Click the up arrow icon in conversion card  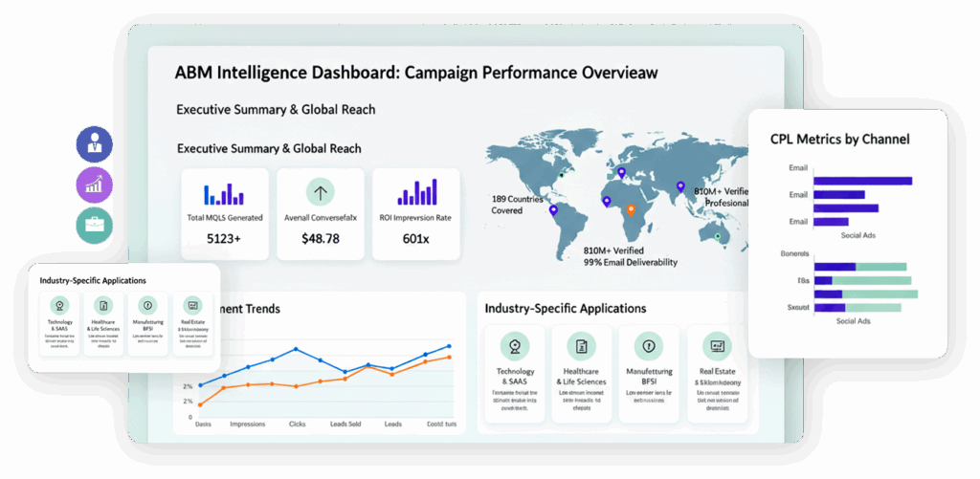click(x=321, y=192)
